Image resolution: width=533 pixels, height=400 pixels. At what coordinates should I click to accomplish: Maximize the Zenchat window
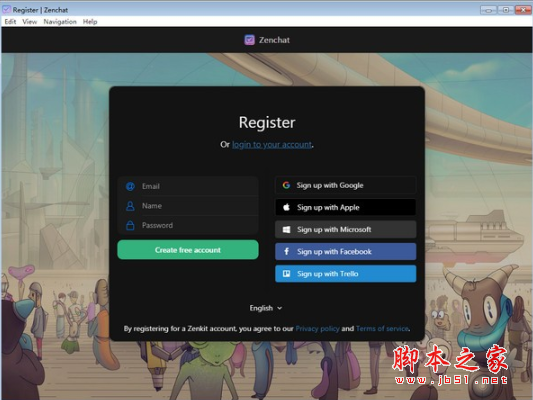(505, 10)
